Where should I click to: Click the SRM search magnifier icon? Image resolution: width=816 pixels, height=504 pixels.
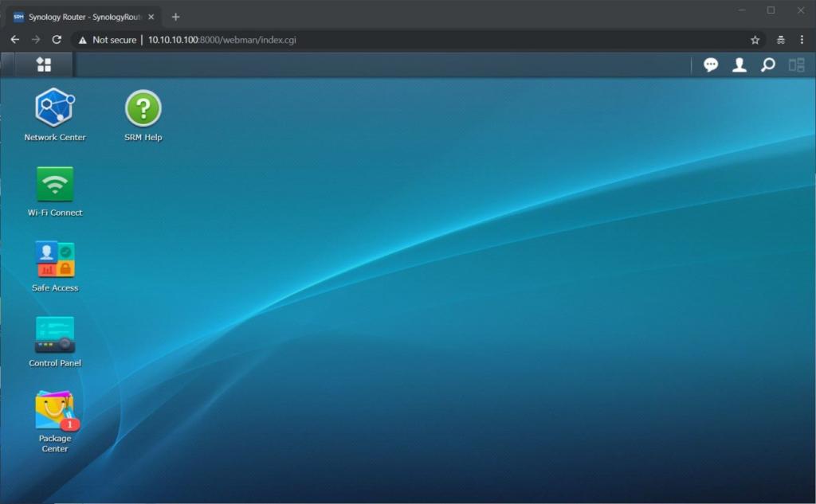point(768,64)
